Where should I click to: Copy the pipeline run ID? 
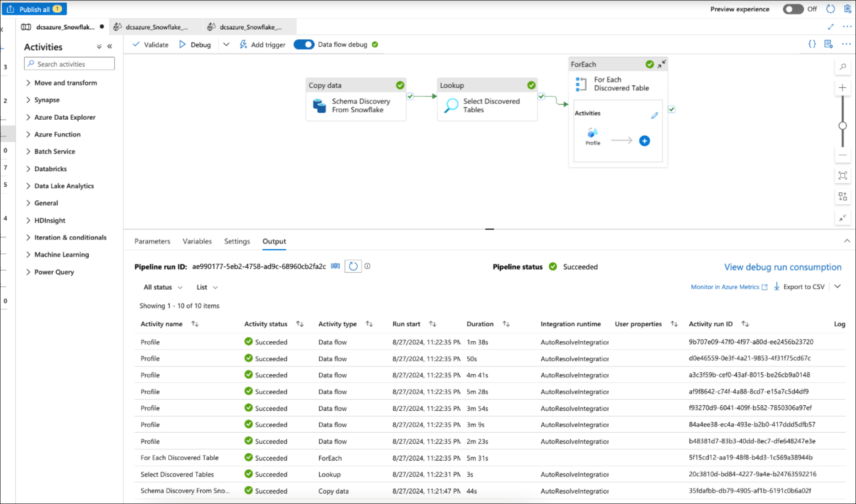click(336, 266)
